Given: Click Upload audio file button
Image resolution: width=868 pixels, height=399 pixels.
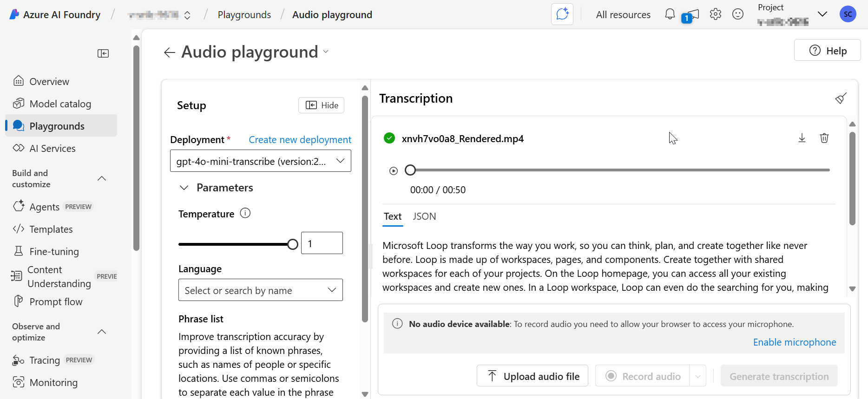Looking at the screenshot, I should (533, 376).
